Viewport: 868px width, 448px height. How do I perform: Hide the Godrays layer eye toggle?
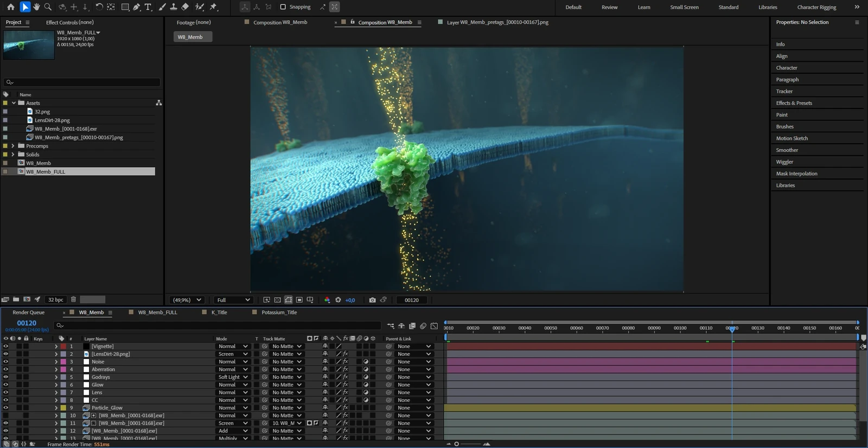click(6, 377)
